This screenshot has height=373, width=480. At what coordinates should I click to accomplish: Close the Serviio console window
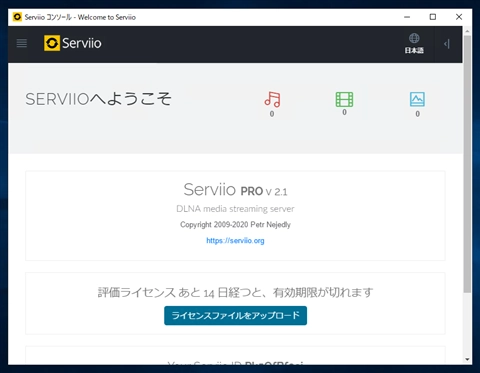[x=459, y=17]
